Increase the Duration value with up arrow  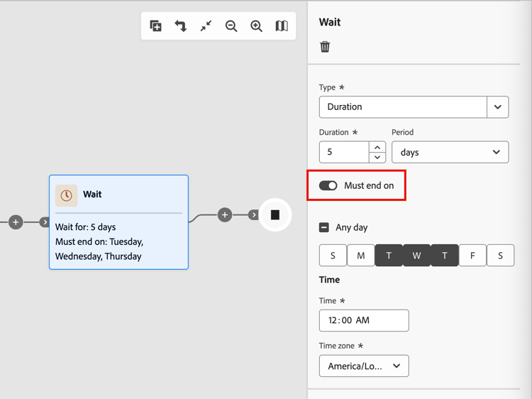tap(377, 148)
